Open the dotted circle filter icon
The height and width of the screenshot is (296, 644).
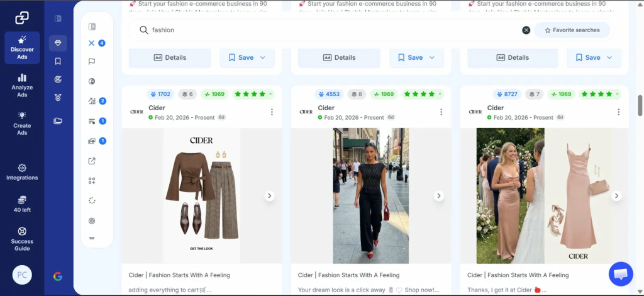point(92,201)
